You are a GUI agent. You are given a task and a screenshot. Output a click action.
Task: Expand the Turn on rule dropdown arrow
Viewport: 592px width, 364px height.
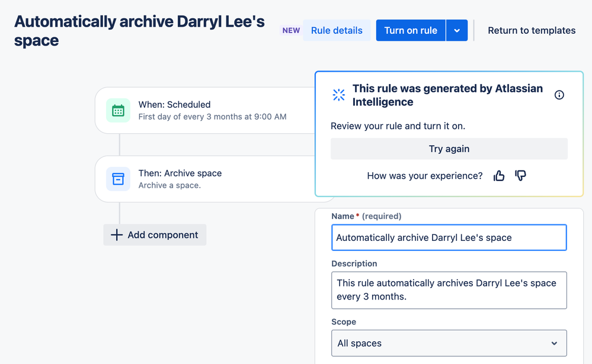457,30
